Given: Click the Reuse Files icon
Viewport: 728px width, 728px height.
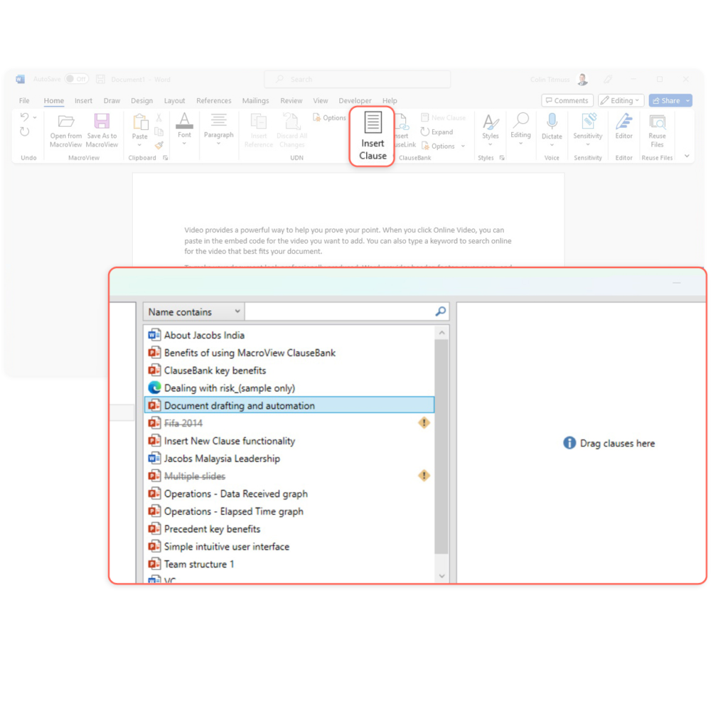Looking at the screenshot, I should pyautogui.click(x=657, y=122).
